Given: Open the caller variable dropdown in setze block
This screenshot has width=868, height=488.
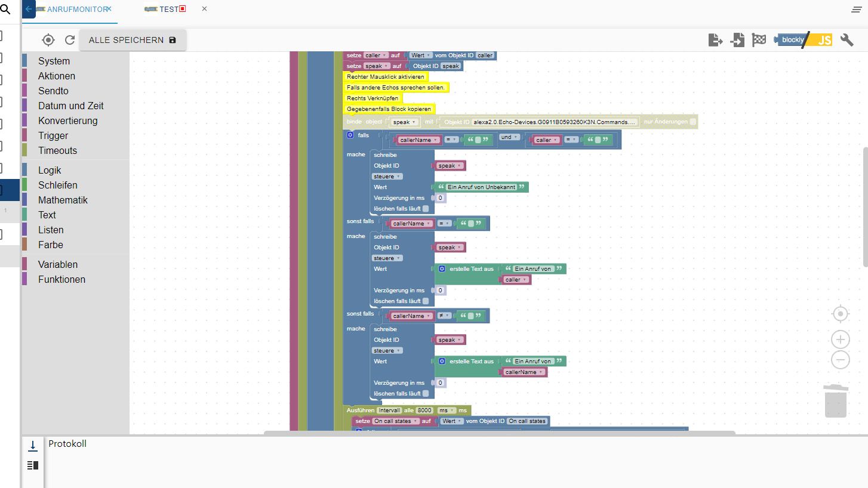Looking at the screenshot, I should click(x=376, y=55).
